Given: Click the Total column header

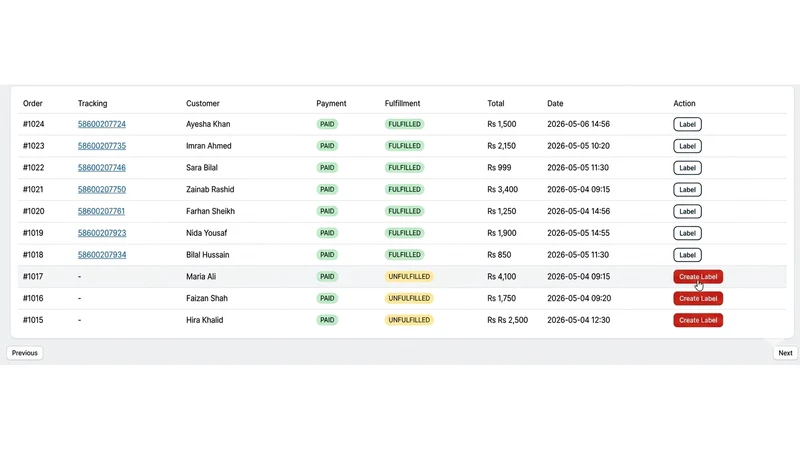Looking at the screenshot, I should tap(495, 104).
